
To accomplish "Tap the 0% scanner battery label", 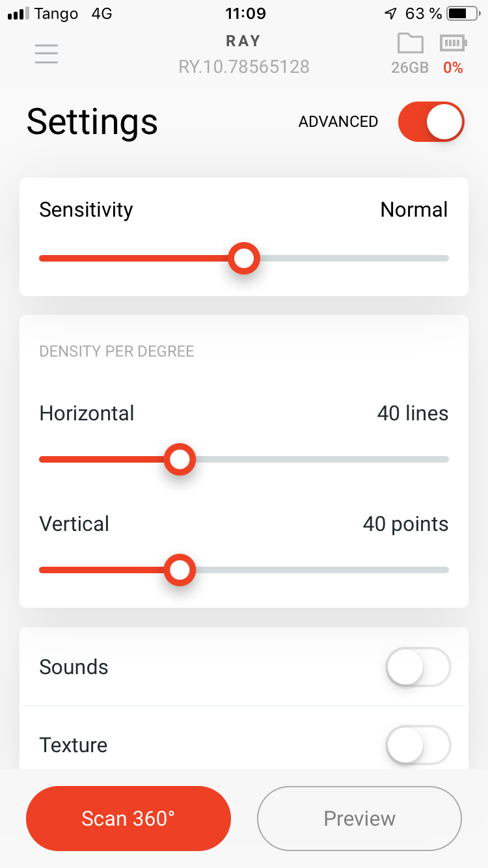I will point(453,67).
